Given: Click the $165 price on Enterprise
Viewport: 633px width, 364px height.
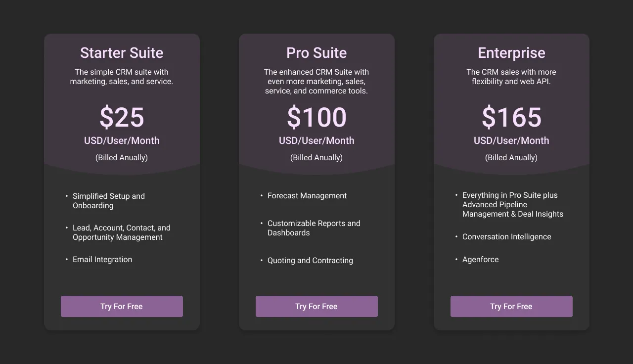Looking at the screenshot, I should tap(511, 117).
